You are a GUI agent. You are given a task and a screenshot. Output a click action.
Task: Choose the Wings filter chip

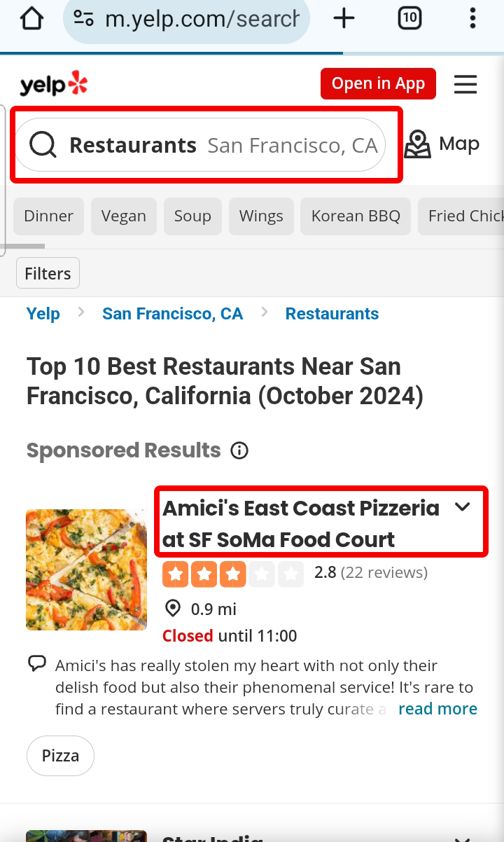pos(261,216)
